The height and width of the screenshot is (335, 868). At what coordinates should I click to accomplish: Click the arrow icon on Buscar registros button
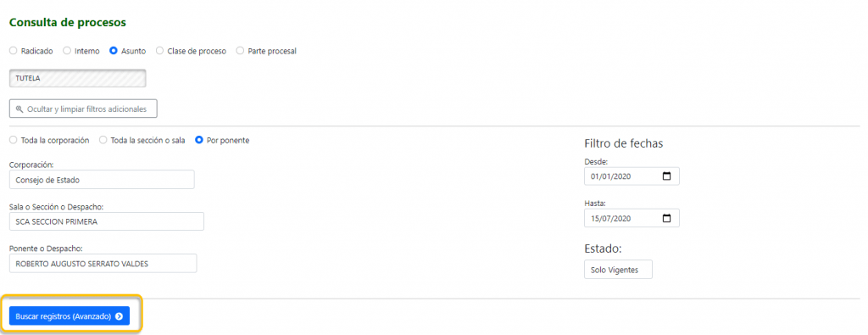(119, 316)
